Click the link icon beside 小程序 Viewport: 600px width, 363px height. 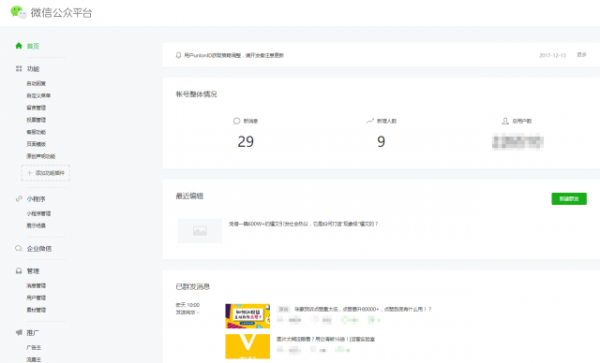pos(19,199)
